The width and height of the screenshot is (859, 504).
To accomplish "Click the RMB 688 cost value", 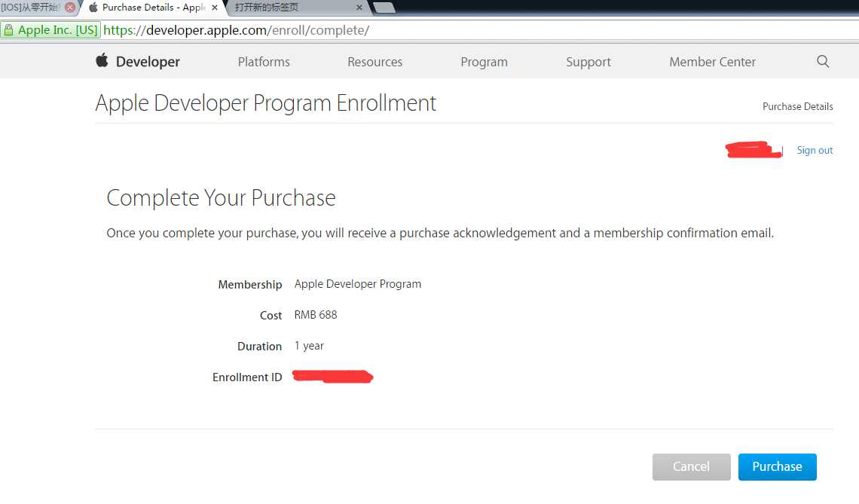I will [x=316, y=315].
